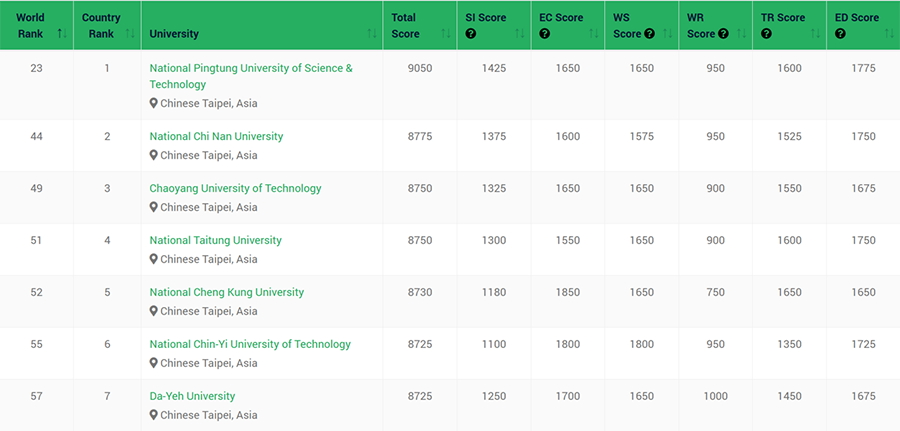Sort WS Score column arrows
The image size is (900, 431).
coord(668,34)
